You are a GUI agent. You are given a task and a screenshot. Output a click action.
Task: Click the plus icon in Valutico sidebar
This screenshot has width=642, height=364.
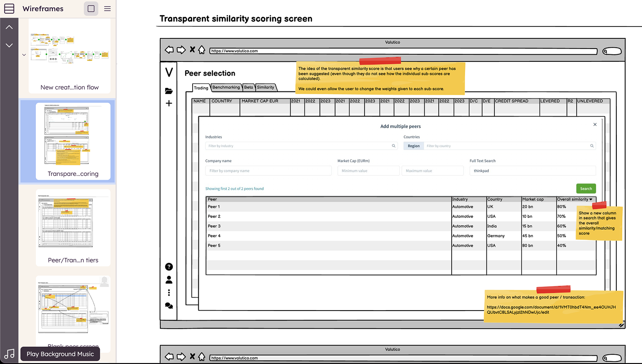(x=169, y=103)
